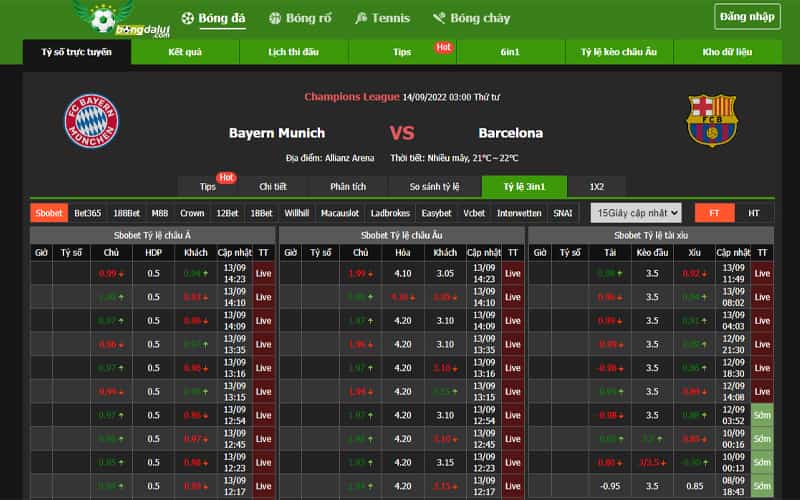This screenshot has height=500, width=800.
Task: Click Kèo đầu column header in tài xỉu table
Action: [x=652, y=253]
